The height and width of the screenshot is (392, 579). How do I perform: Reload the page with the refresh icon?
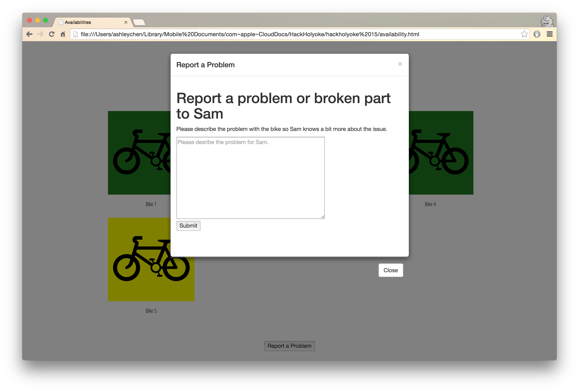coord(52,34)
